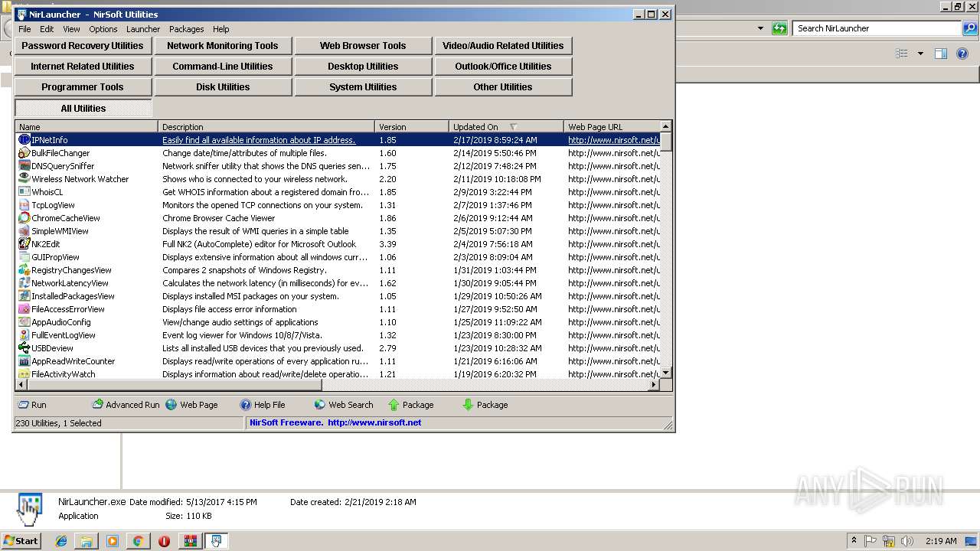Show Web Browser Tools group
The image size is (980, 551).
point(363,45)
